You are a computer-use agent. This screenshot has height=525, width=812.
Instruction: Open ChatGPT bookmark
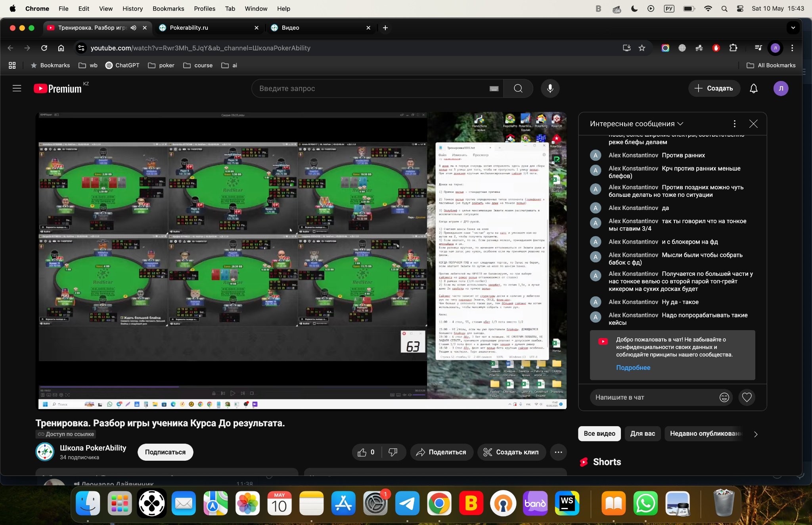coord(123,65)
